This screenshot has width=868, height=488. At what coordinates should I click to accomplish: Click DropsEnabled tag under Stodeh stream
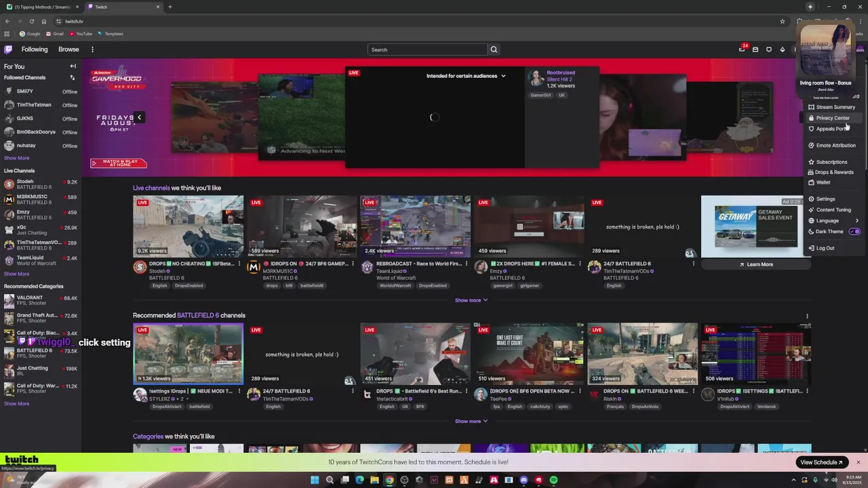[x=189, y=285]
